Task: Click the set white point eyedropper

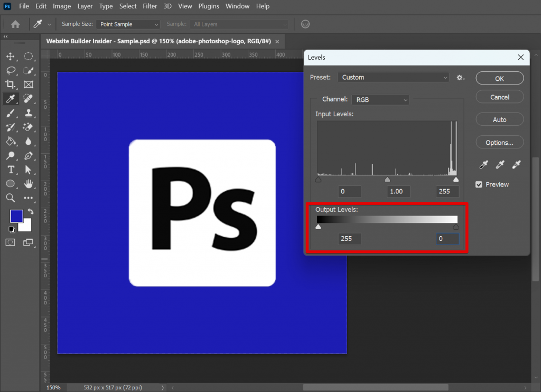Action: [516, 165]
